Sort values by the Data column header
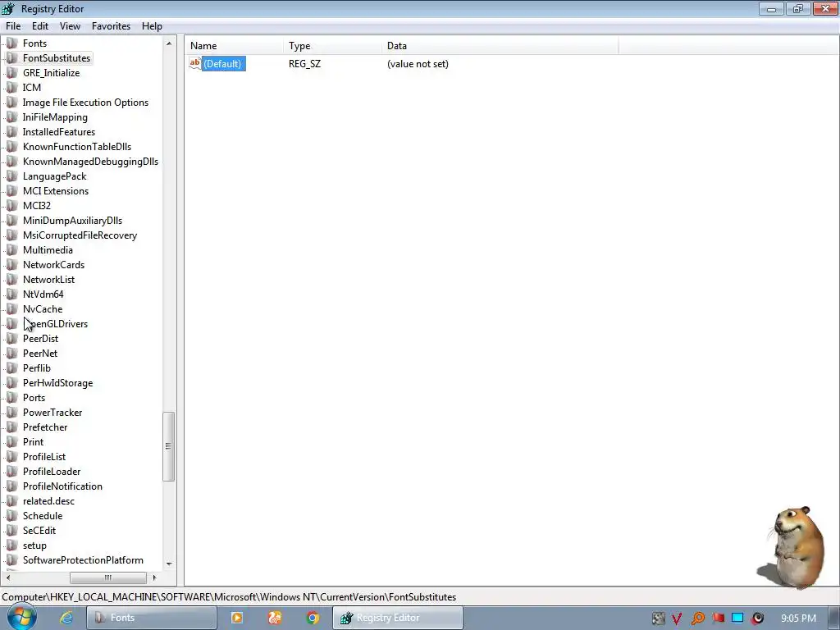Viewport: 840px width, 630px height. [x=500, y=46]
